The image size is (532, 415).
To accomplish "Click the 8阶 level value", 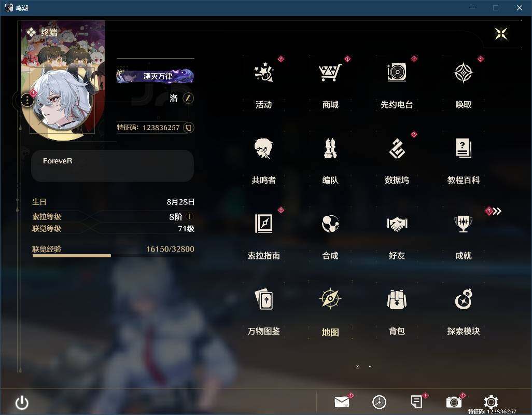I will (176, 217).
